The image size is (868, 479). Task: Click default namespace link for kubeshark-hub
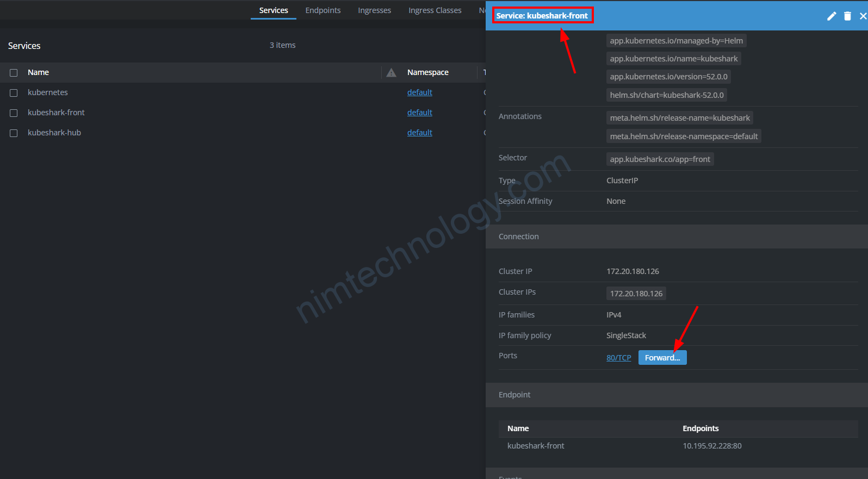(419, 133)
